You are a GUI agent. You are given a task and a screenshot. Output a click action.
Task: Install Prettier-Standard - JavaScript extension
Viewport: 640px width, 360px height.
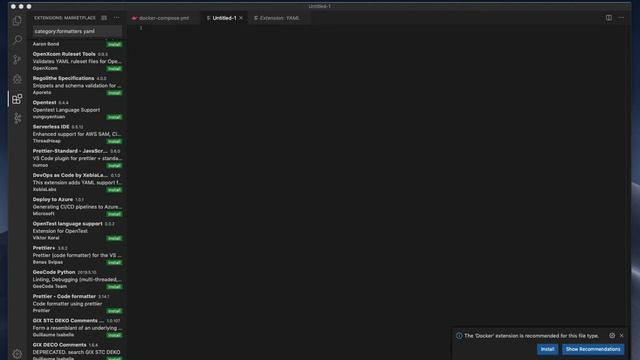point(114,165)
